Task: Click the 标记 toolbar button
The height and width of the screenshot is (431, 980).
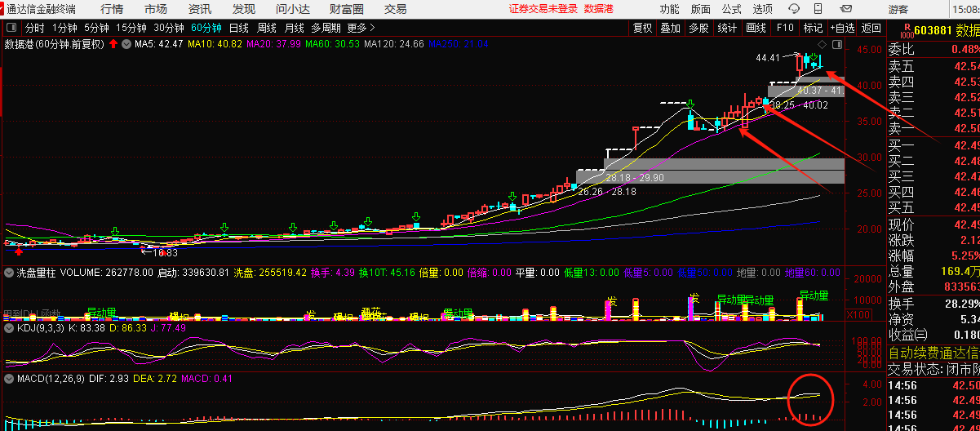Action: tap(813, 28)
